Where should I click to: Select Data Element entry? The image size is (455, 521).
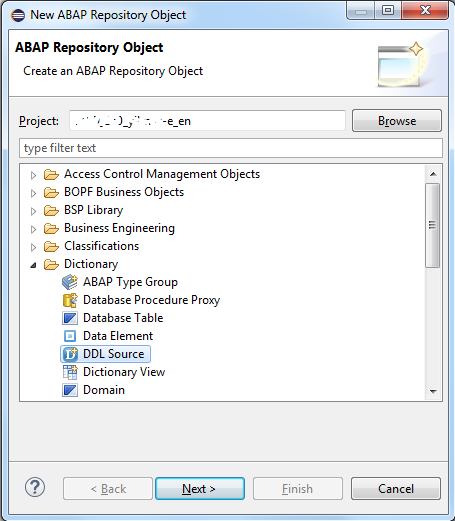pos(118,336)
